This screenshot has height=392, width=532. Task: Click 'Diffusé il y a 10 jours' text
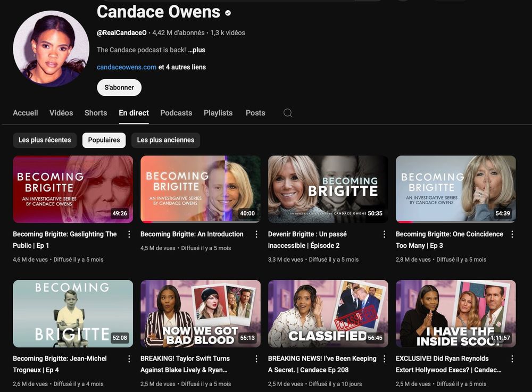tap(335, 384)
